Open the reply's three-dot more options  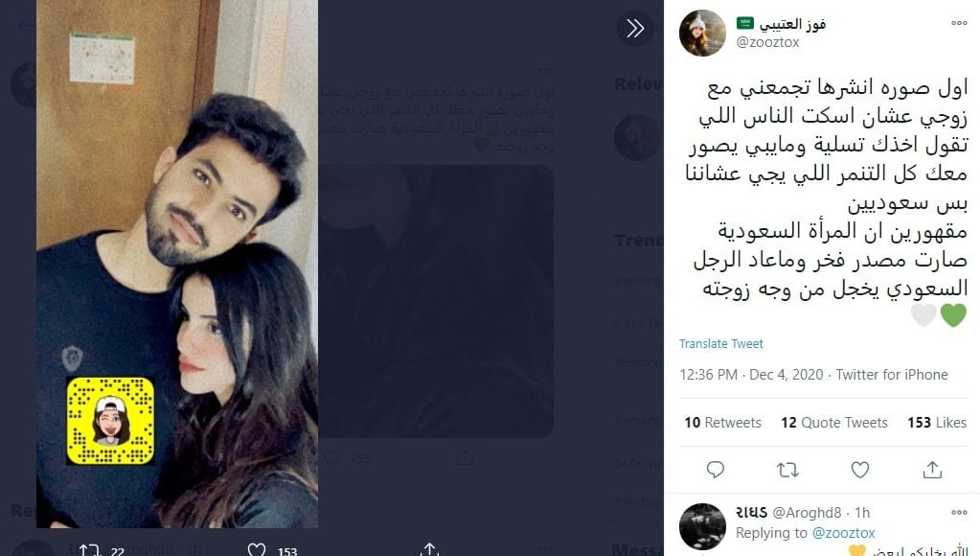pyautogui.click(x=959, y=512)
